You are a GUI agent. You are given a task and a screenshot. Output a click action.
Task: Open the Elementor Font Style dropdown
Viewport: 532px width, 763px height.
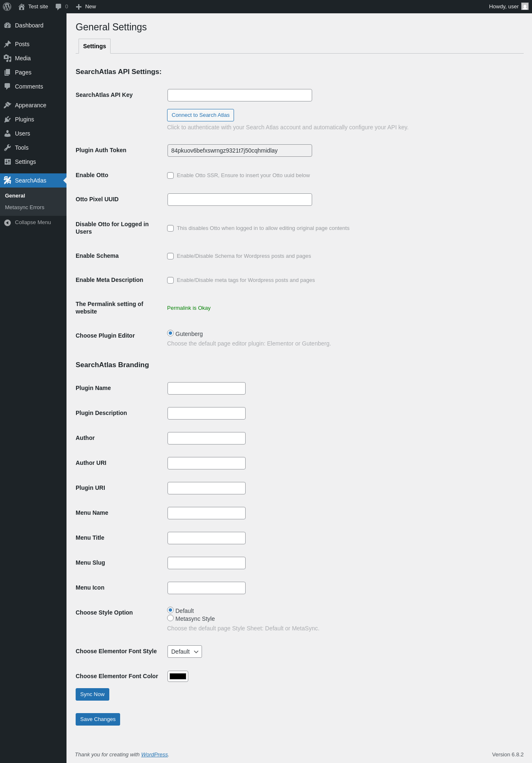click(x=185, y=652)
